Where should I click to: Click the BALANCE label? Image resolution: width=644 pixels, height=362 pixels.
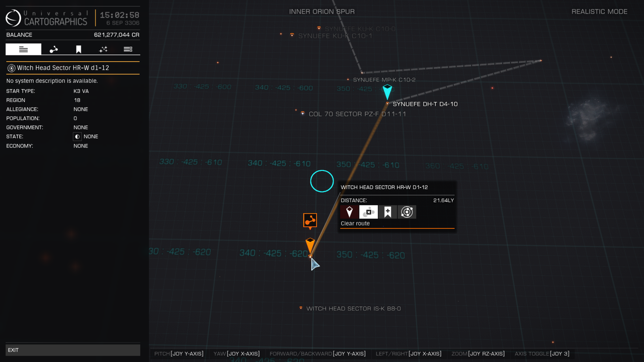coord(19,35)
